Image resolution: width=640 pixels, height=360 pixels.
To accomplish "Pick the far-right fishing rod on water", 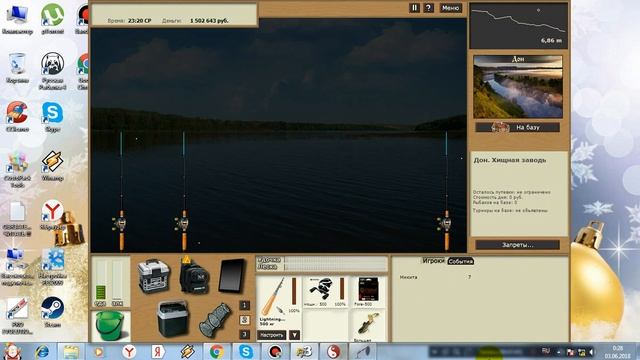I will pyautogui.click(x=446, y=191).
